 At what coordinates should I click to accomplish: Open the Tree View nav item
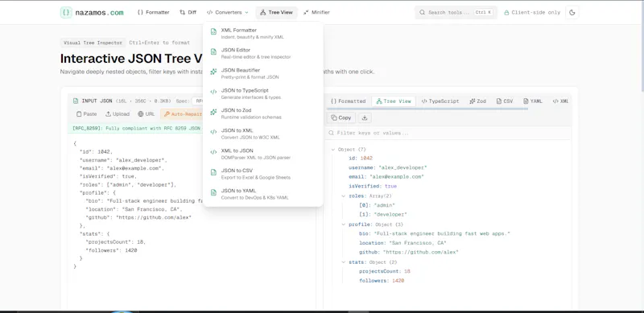276,12
